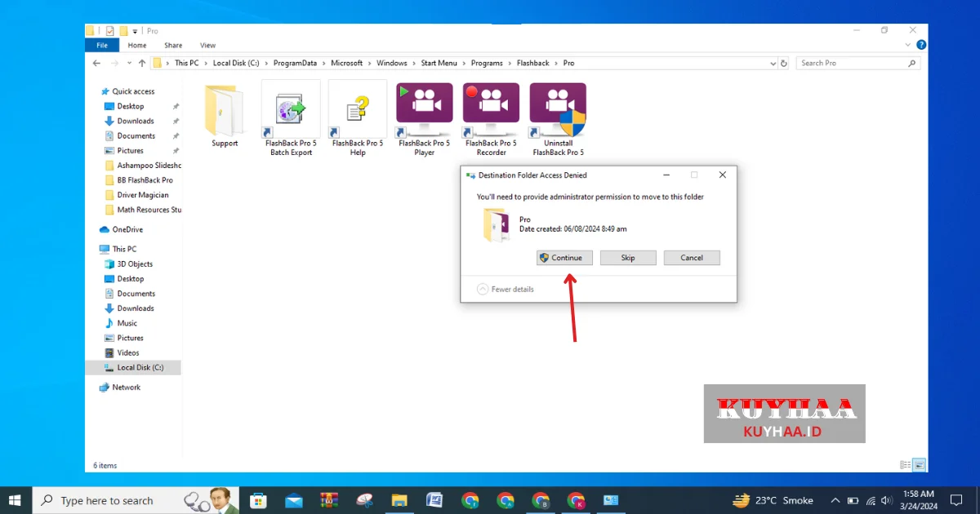Image resolution: width=980 pixels, height=514 pixels.
Task: Click Continue to grant administrator permission
Action: click(x=565, y=258)
